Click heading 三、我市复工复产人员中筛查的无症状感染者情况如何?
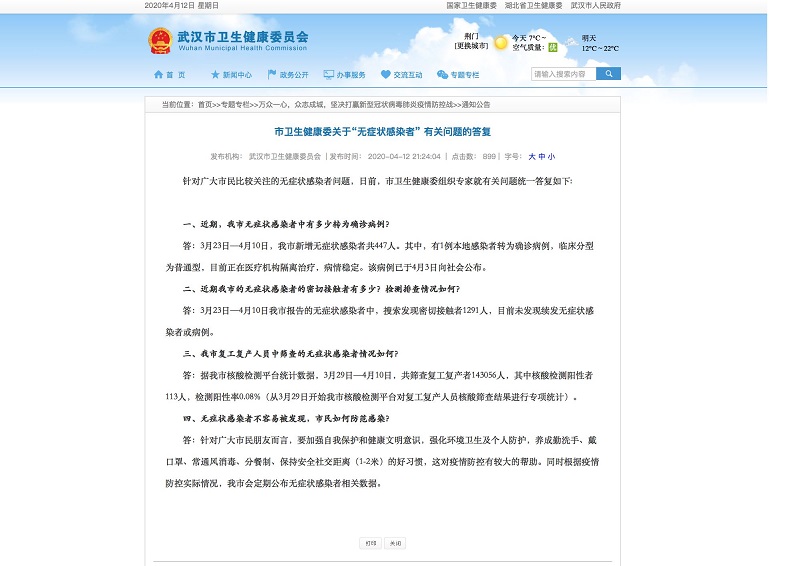This screenshot has height=566, width=800. pos(291,354)
